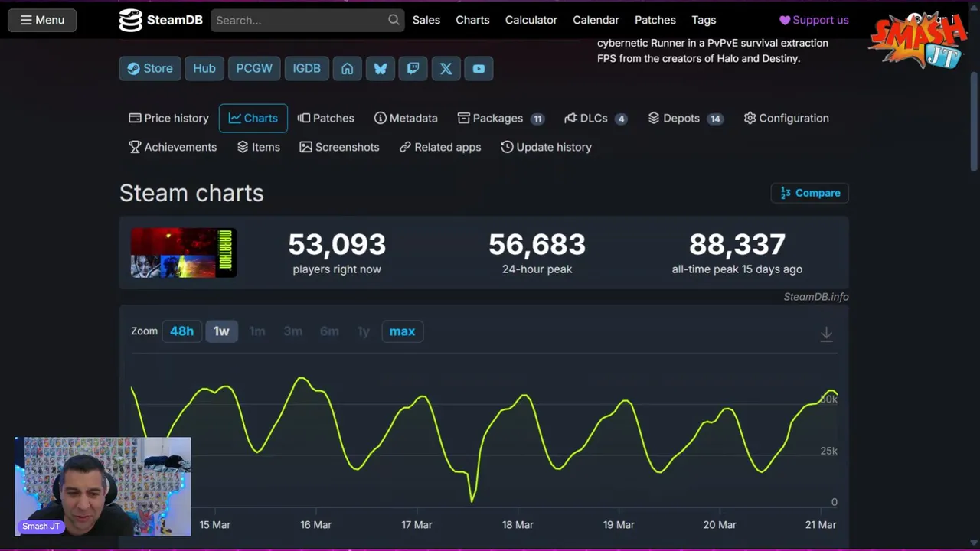Open the Sales menu item
Viewport: 980px width, 551px height.
pos(426,20)
